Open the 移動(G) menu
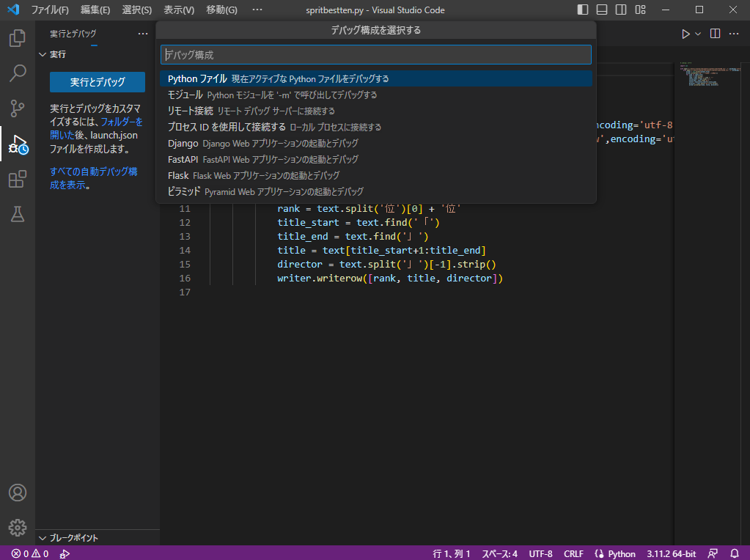This screenshot has width=750, height=560. 221,10
